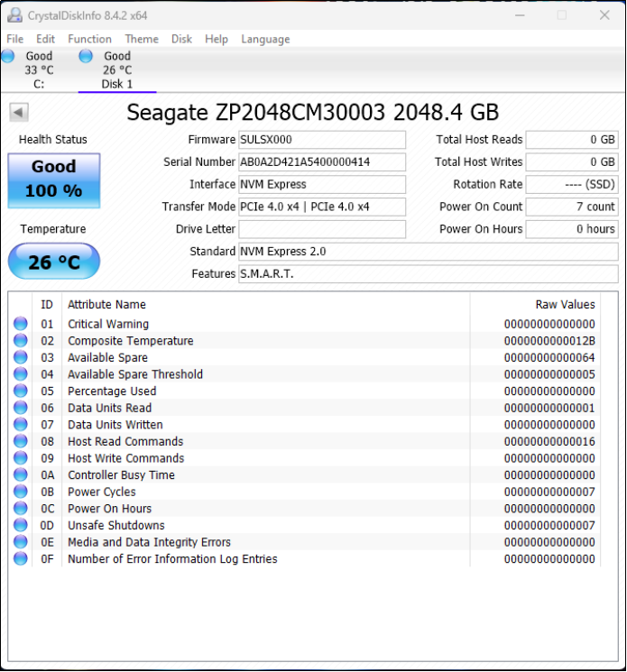The image size is (627, 672).
Task: Click the ID column header
Action: click(47, 304)
